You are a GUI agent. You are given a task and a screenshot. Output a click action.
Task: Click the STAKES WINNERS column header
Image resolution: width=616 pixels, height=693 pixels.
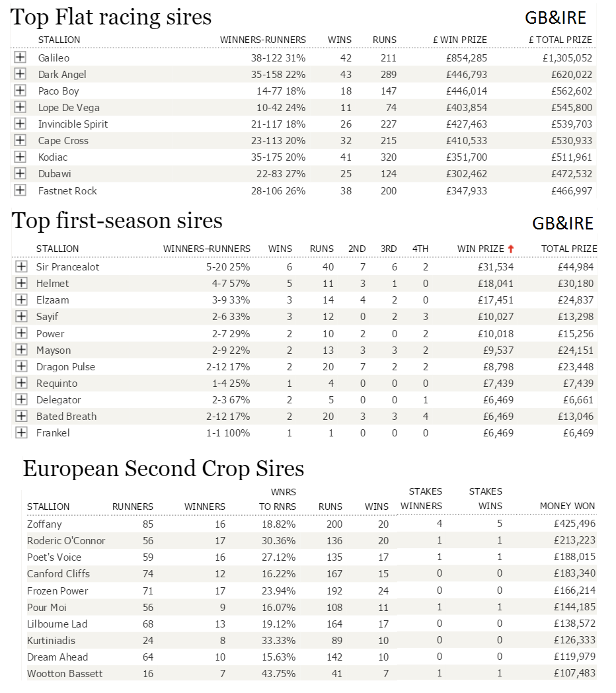pyautogui.click(x=421, y=499)
